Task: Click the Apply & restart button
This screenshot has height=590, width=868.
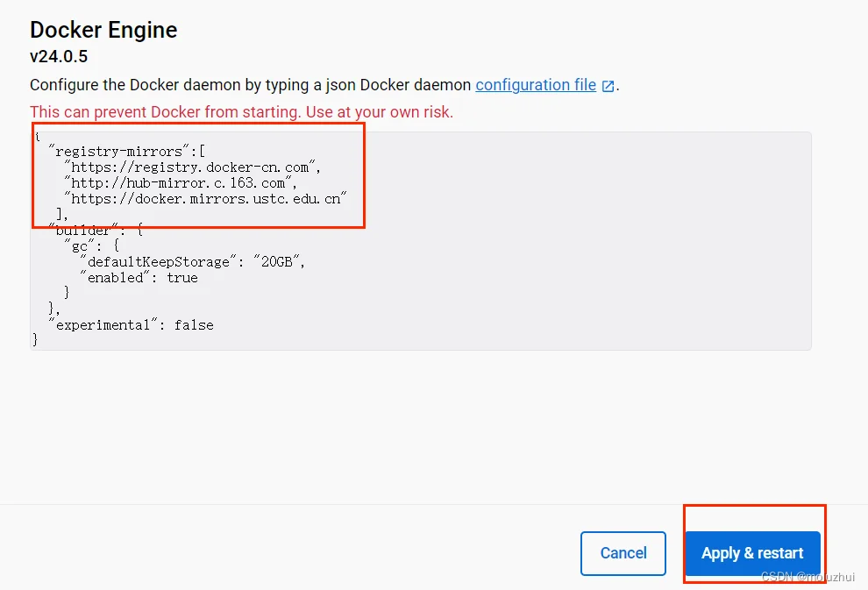Action: (752, 553)
